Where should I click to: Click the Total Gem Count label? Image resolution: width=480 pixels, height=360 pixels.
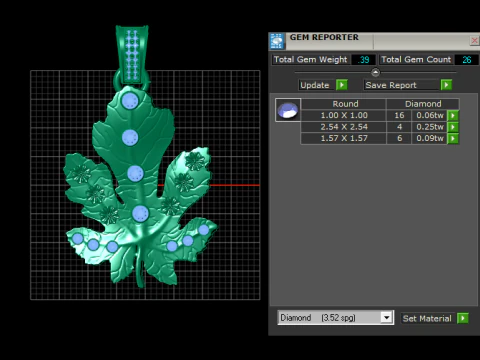pos(416,60)
